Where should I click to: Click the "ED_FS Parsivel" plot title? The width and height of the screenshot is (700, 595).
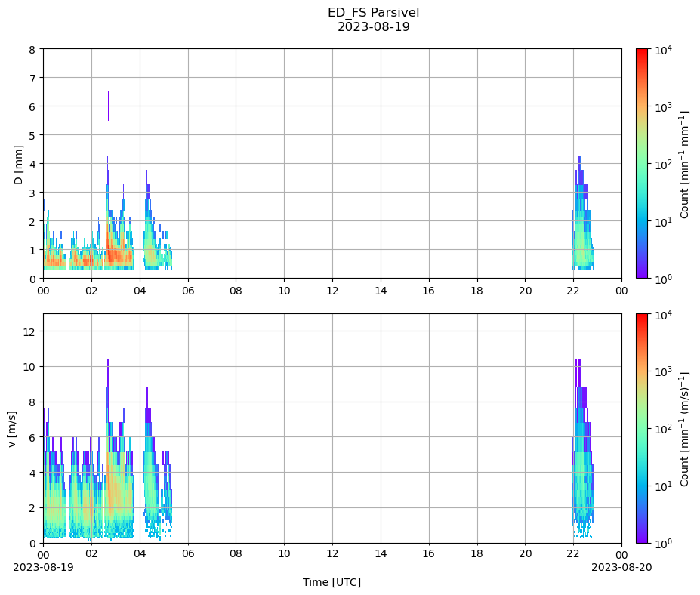click(x=373, y=13)
